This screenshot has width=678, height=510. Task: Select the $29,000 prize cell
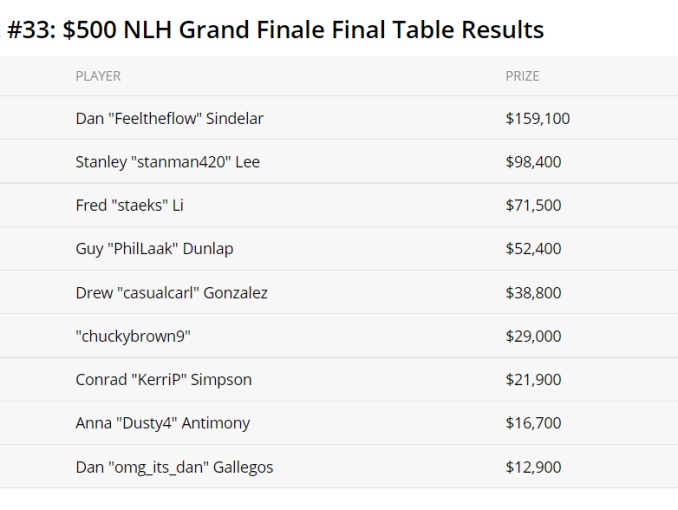click(x=533, y=336)
